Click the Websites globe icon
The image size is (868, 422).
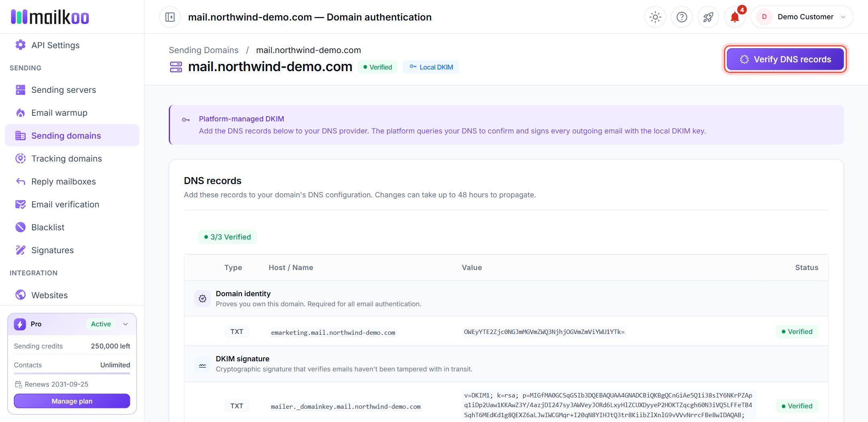20,295
